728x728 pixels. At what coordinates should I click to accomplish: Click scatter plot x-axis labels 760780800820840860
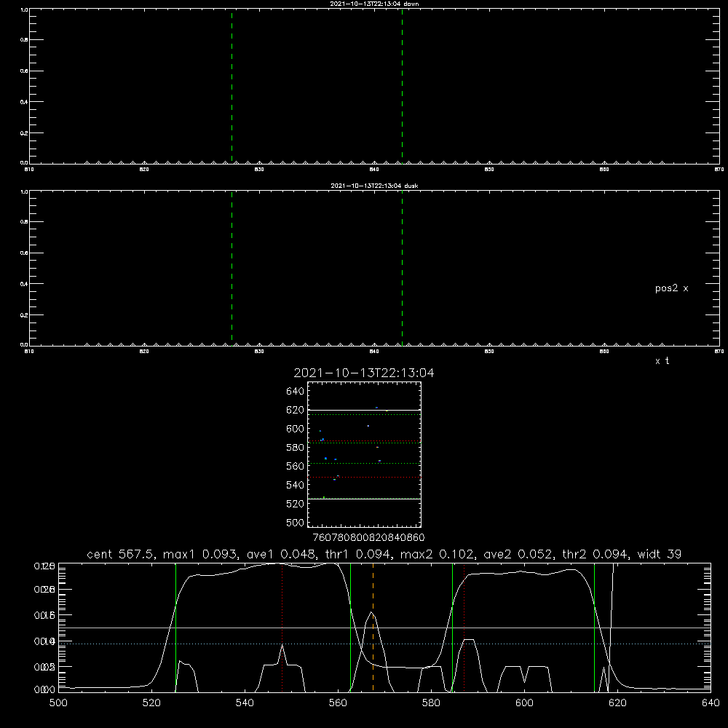(368, 538)
